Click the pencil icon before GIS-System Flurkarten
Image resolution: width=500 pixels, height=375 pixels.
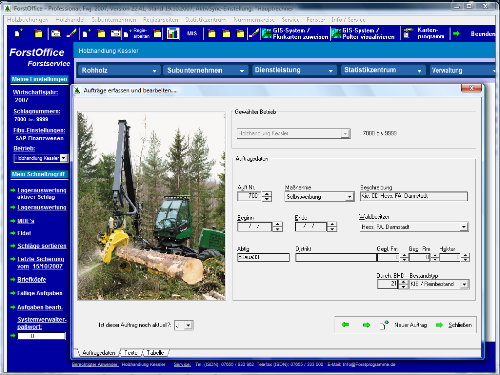(x=254, y=33)
